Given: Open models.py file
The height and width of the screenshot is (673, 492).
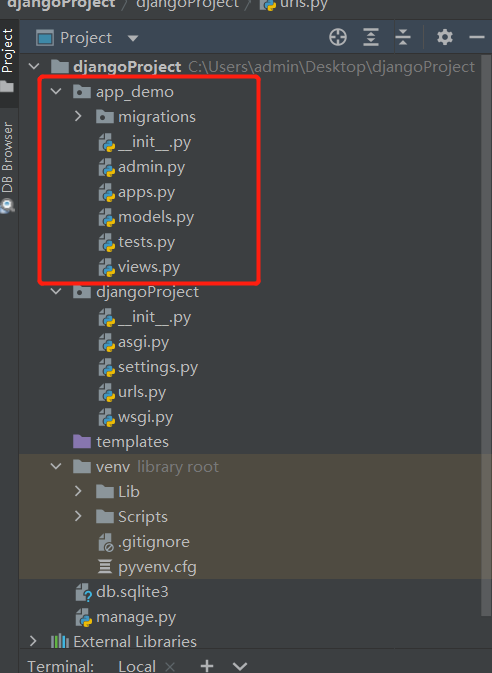Looking at the screenshot, I should [x=156, y=217].
